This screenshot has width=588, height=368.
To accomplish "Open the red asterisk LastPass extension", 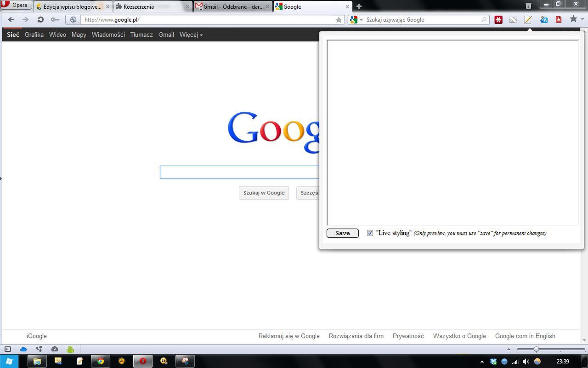I will (x=498, y=20).
